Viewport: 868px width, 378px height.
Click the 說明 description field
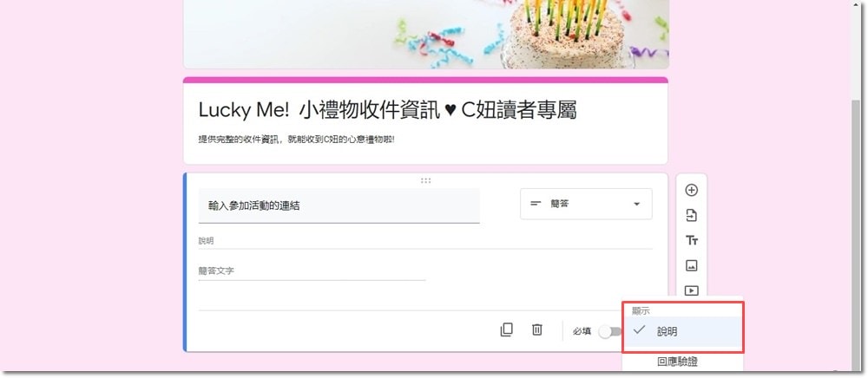425,242
